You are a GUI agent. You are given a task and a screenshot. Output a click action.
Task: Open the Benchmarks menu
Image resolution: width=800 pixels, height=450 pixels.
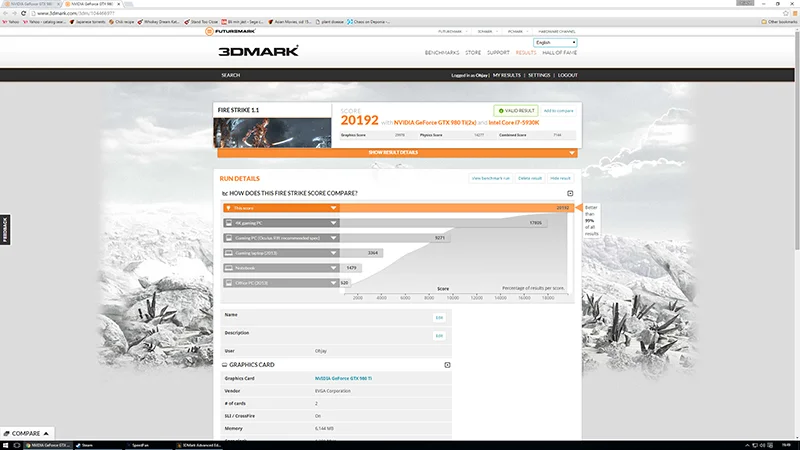point(442,53)
